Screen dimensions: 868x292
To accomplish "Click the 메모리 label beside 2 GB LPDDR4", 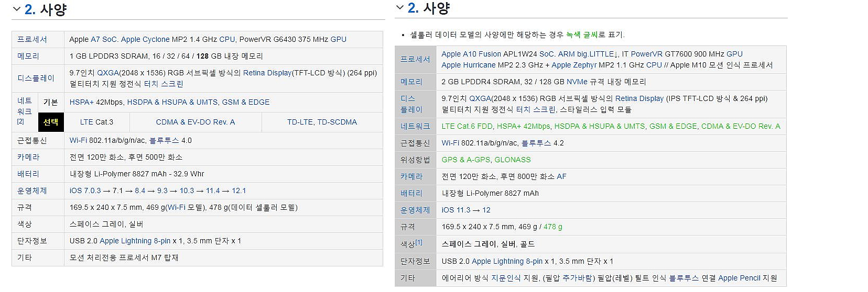I will [x=411, y=82].
